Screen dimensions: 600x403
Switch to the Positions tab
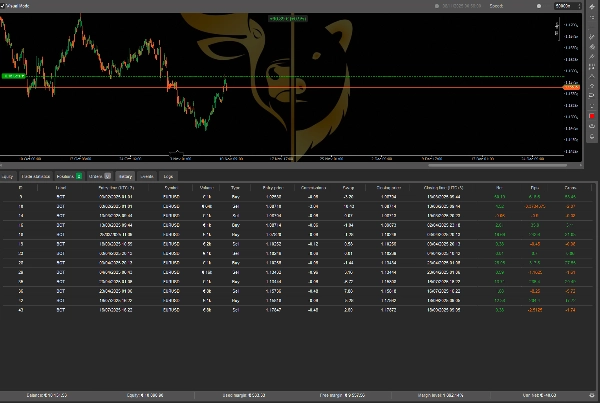(69, 176)
